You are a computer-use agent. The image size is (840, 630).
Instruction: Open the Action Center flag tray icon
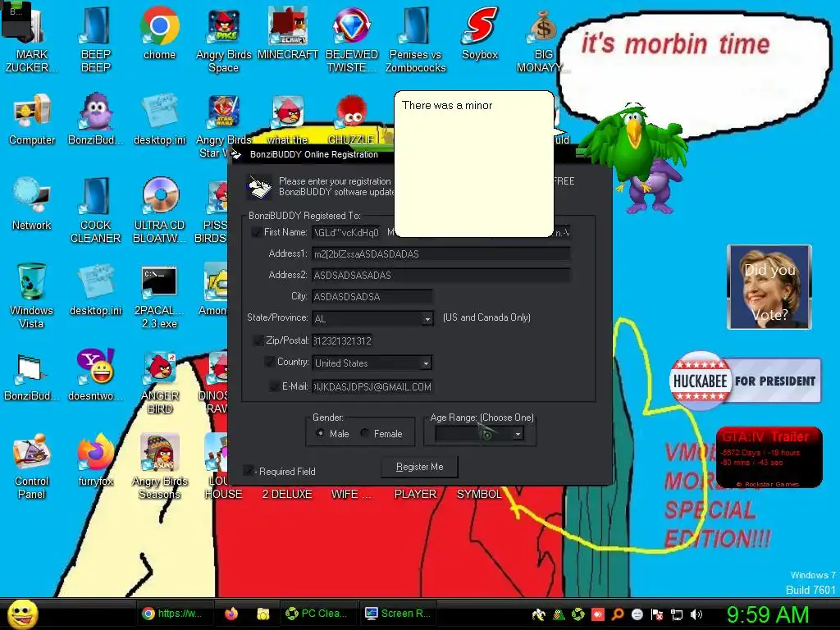click(x=657, y=614)
